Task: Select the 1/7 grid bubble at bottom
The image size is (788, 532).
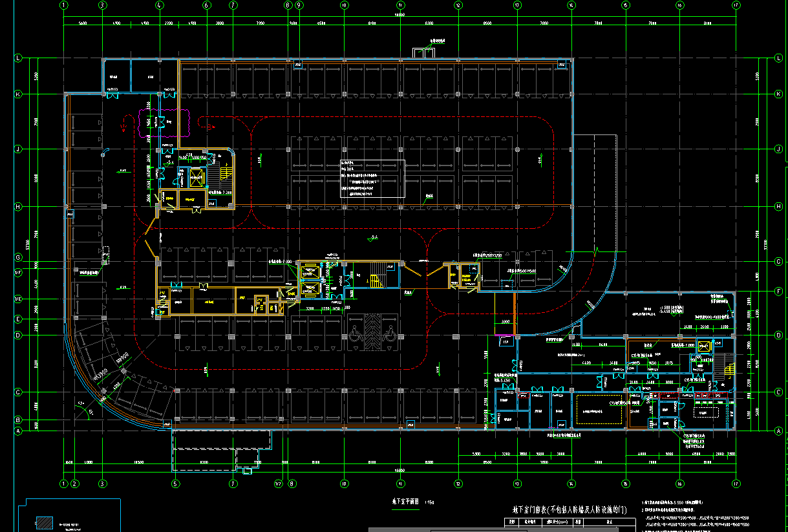Action: 278,484
